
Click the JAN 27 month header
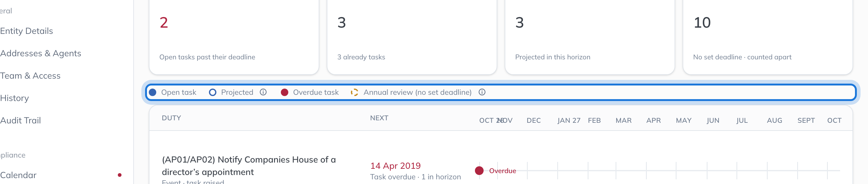point(569,121)
